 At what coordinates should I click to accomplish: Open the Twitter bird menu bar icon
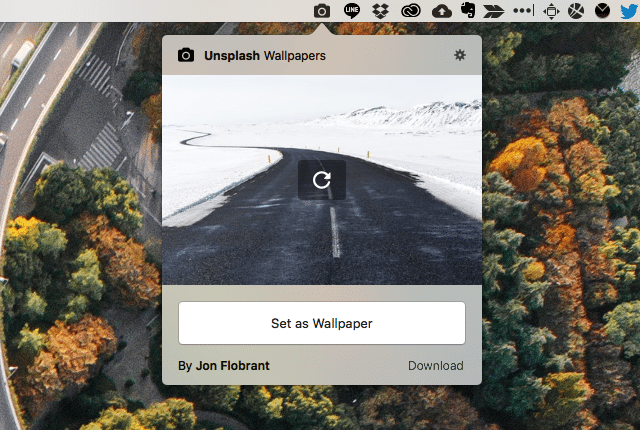click(x=629, y=11)
